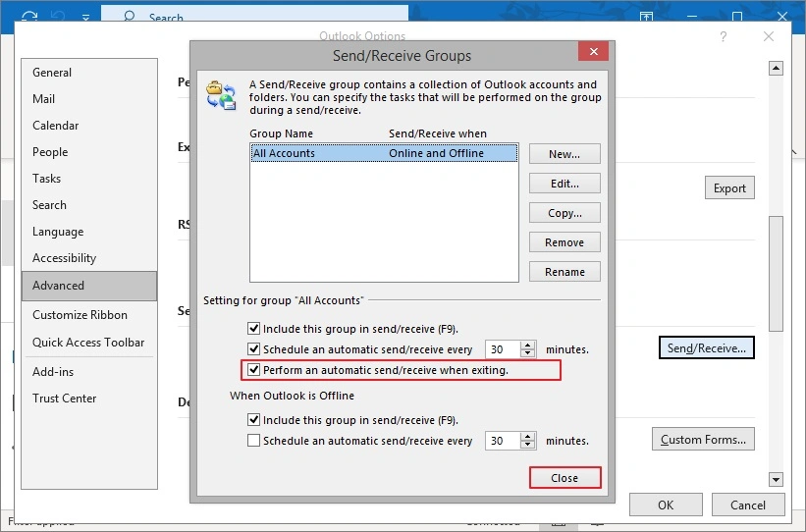Click the Remove button
The height and width of the screenshot is (532, 806).
pos(564,242)
